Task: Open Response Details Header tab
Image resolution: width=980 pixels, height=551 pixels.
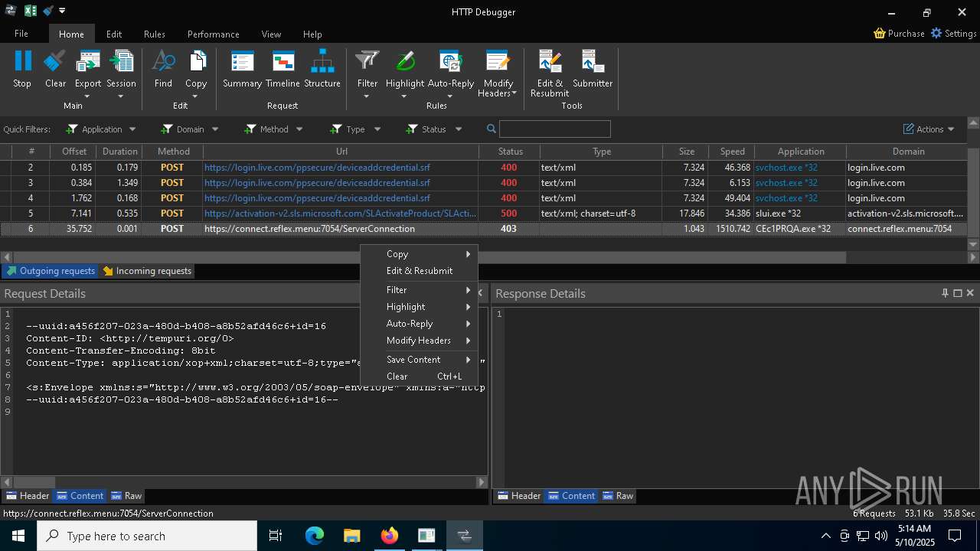Action: click(x=518, y=496)
